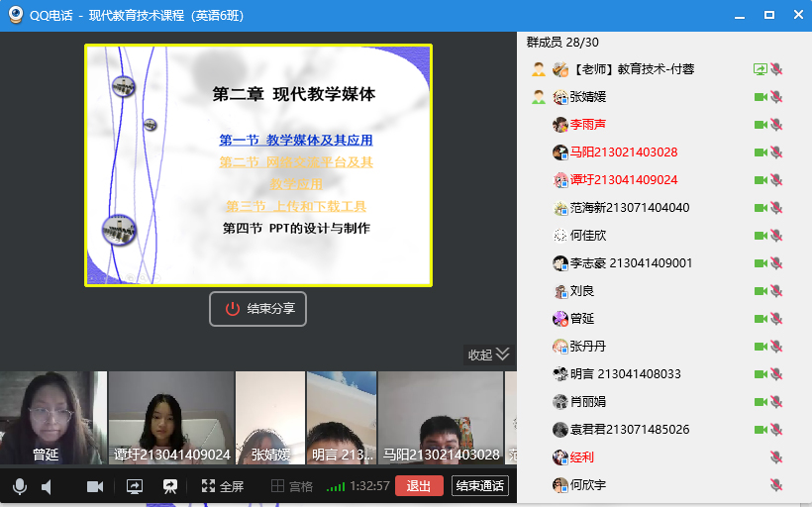Toggle the muted mic icon for 经利
Screen dimensions: 812x507
click(x=777, y=457)
